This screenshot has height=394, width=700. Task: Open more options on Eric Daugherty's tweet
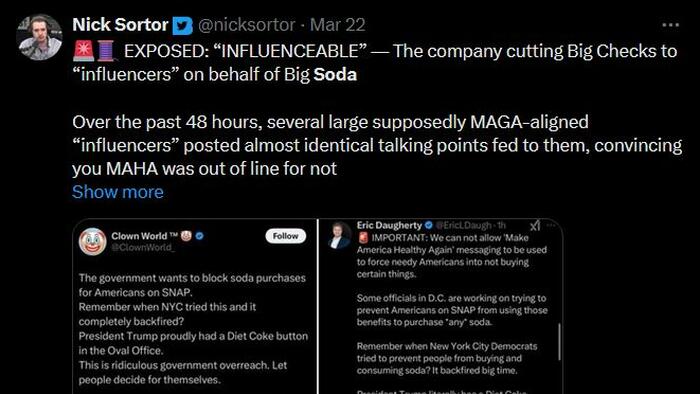tap(551, 225)
